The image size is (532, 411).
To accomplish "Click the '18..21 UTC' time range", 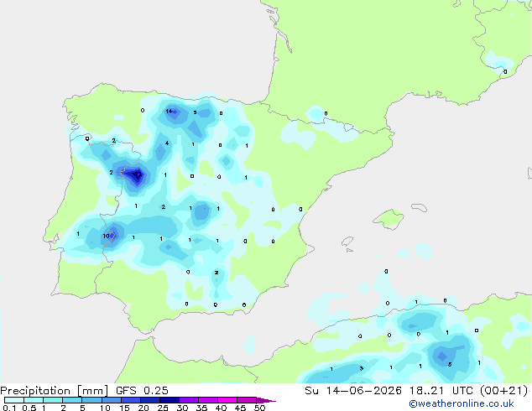I will [441, 391].
